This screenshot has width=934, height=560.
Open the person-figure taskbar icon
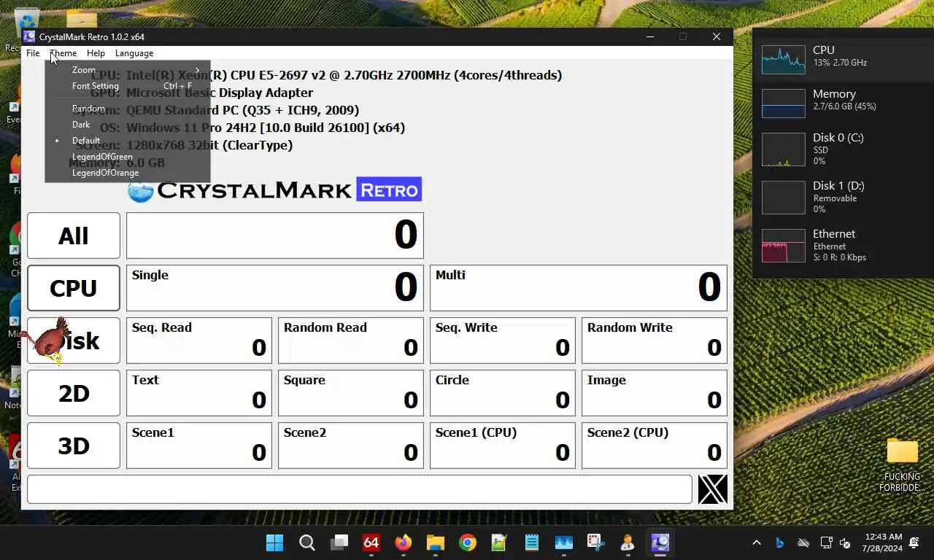tap(628, 542)
